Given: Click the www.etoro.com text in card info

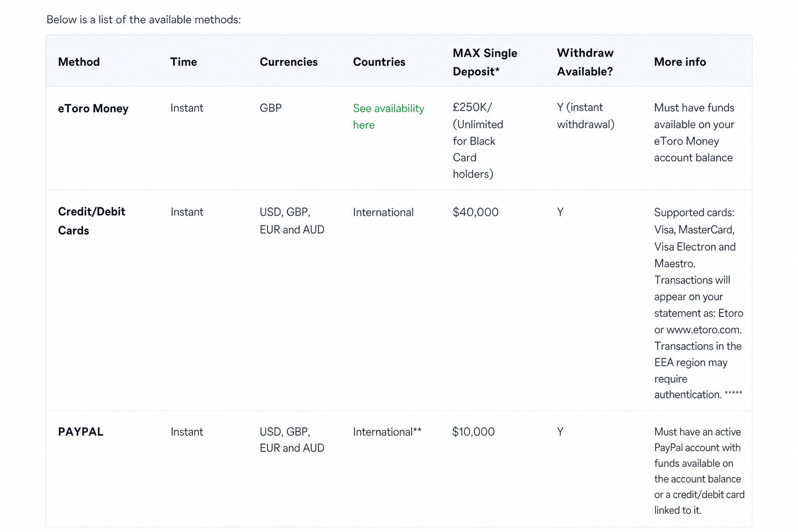Looking at the screenshot, I should coord(704,330).
